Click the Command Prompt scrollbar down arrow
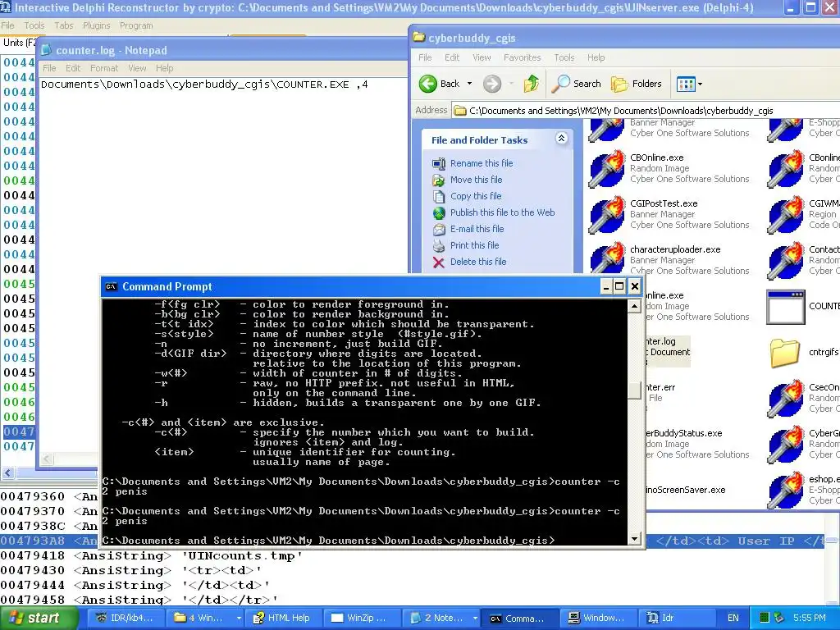This screenshot has height=630, width=840. pos(634,538)
